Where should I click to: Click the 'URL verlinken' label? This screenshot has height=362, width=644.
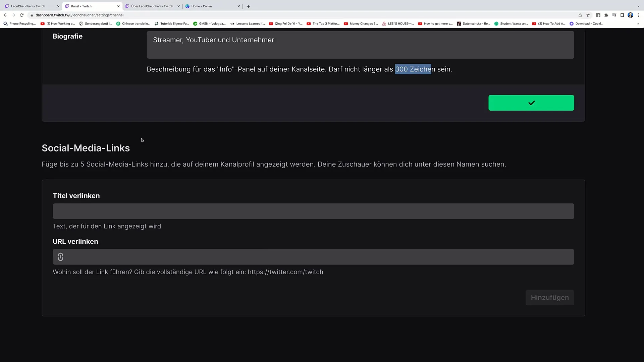tap(75, 242)
